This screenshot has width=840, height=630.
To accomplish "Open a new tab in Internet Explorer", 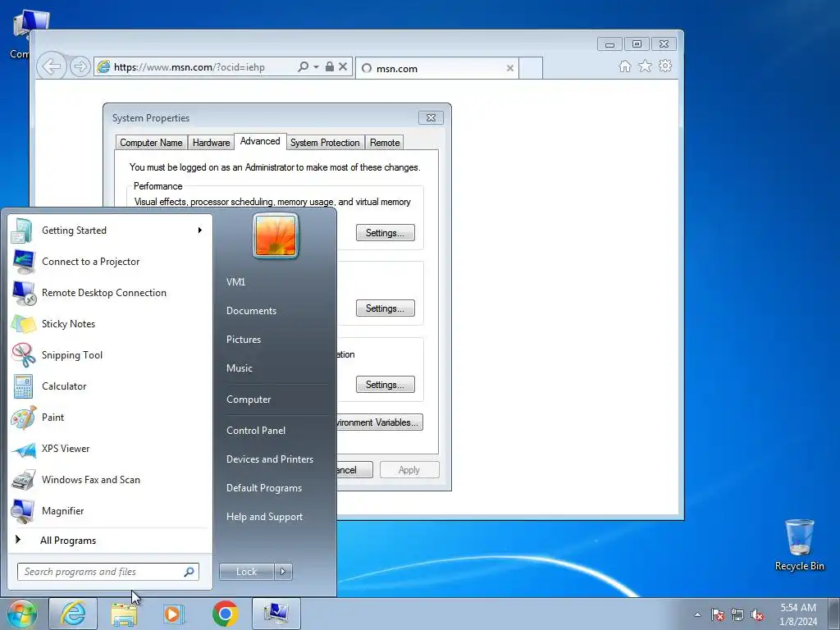I will (x=531, y=68).
